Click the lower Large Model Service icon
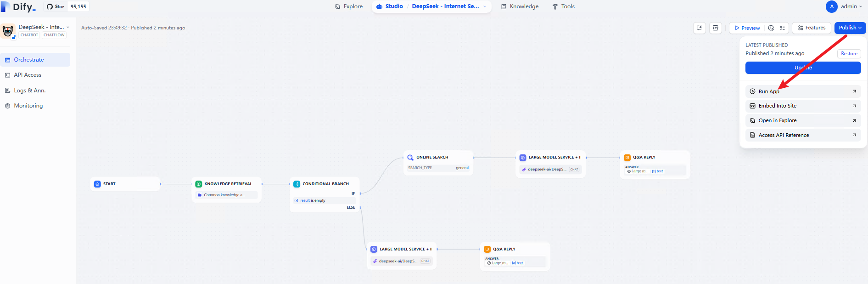Image resolution: width=868 pixels, height=284 pixels. click(374, 249)
